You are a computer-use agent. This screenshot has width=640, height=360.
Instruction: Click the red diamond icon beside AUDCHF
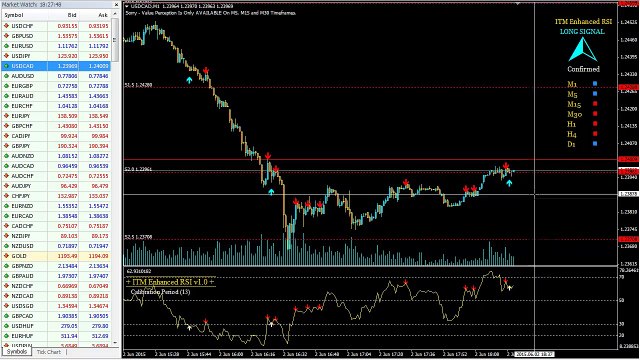coord(6,176)
